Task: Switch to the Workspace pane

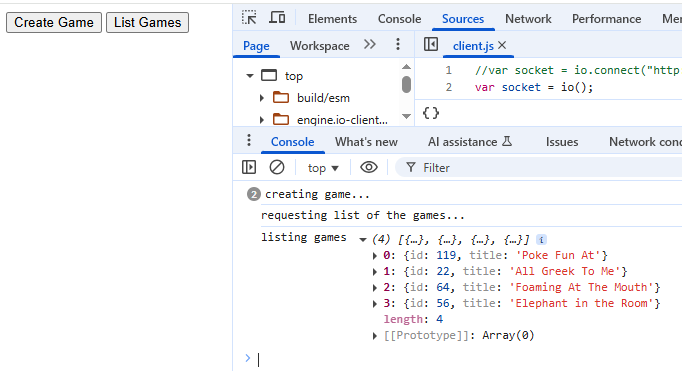Action: tap(320, 46)
